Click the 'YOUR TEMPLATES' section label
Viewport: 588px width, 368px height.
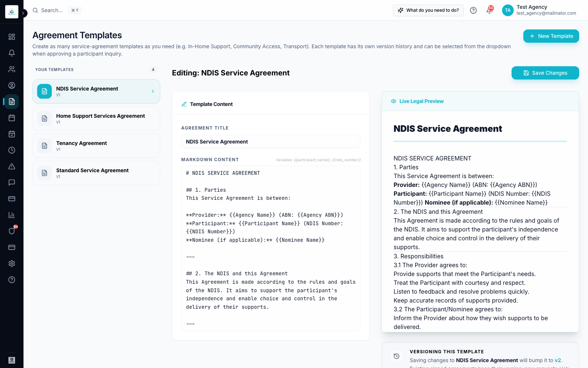(54, 70)
